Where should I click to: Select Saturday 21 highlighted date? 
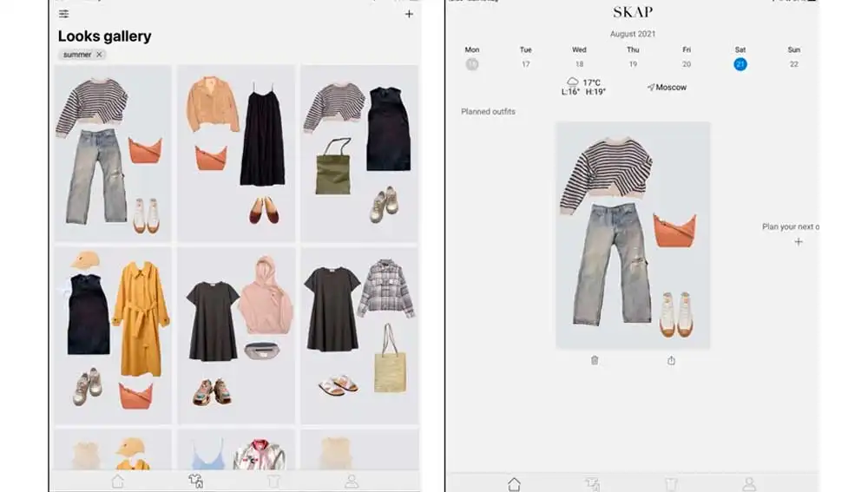pyautogui.click(x=740, y=64)
